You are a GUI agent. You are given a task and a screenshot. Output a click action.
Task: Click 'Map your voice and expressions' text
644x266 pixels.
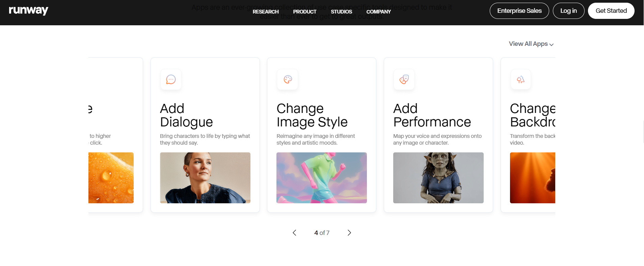click(x=437, y=139)
